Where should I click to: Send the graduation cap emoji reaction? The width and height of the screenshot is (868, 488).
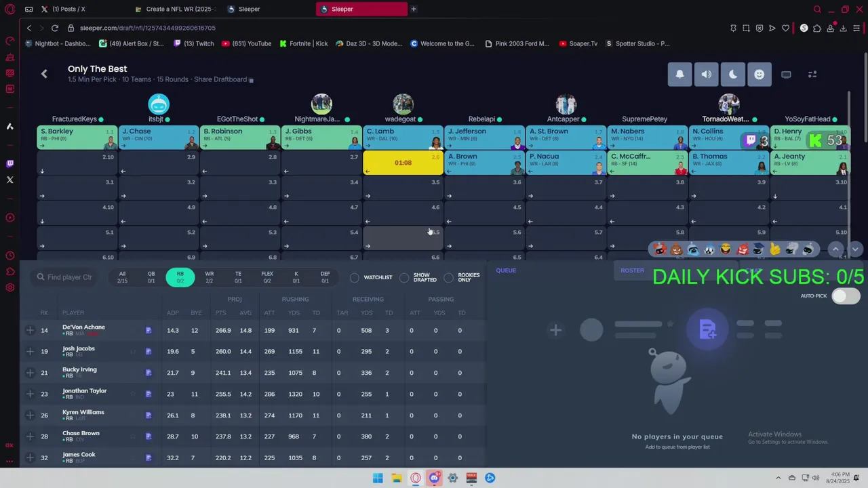tap(758, 249)
